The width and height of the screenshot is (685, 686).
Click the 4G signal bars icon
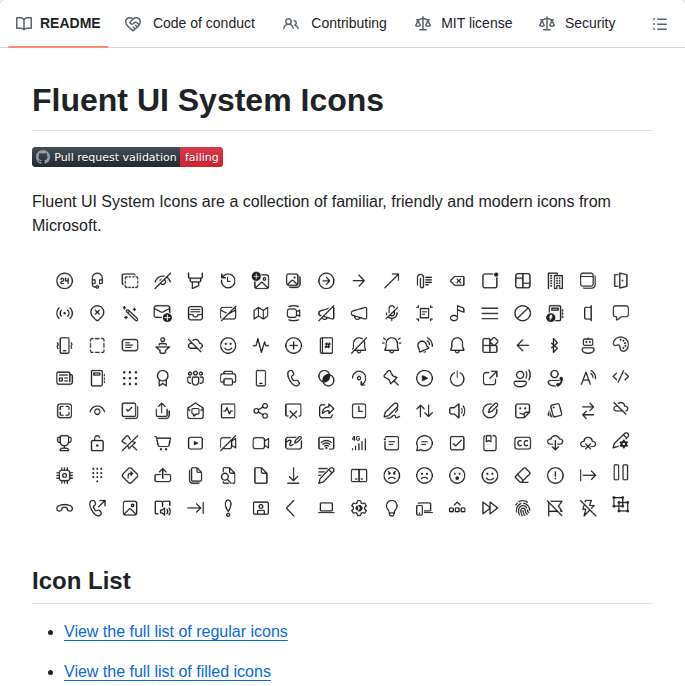coord(359,443)
